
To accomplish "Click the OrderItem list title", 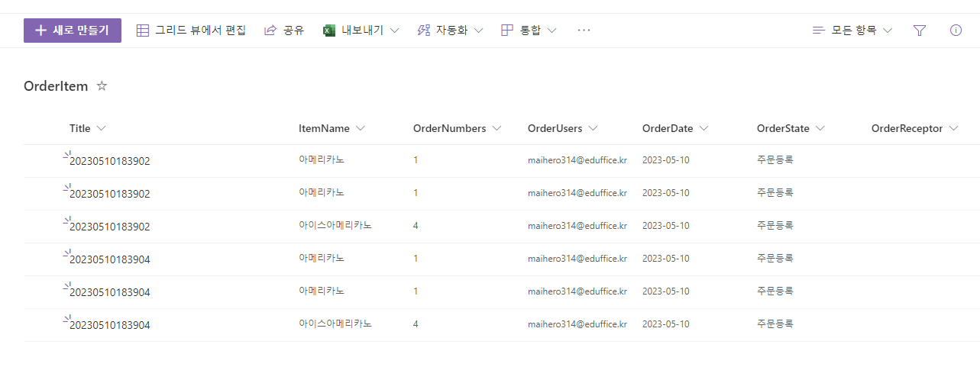I will (56, 86).
